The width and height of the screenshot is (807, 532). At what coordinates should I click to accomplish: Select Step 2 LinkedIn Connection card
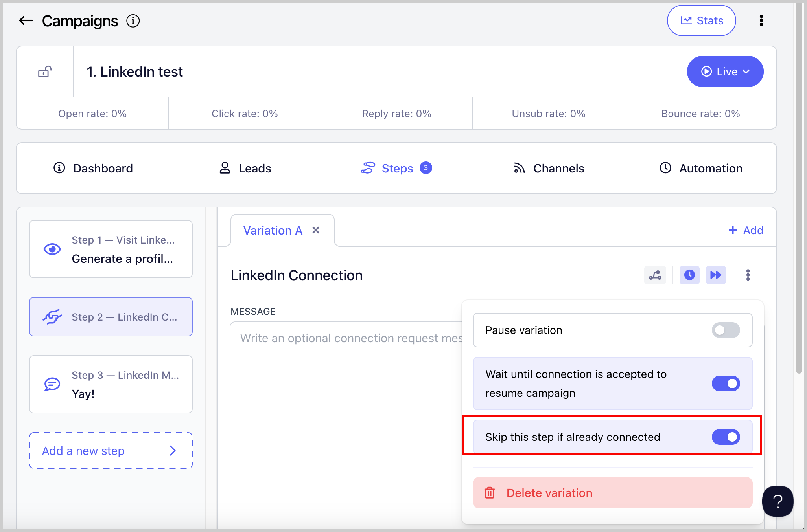[111, 317]
